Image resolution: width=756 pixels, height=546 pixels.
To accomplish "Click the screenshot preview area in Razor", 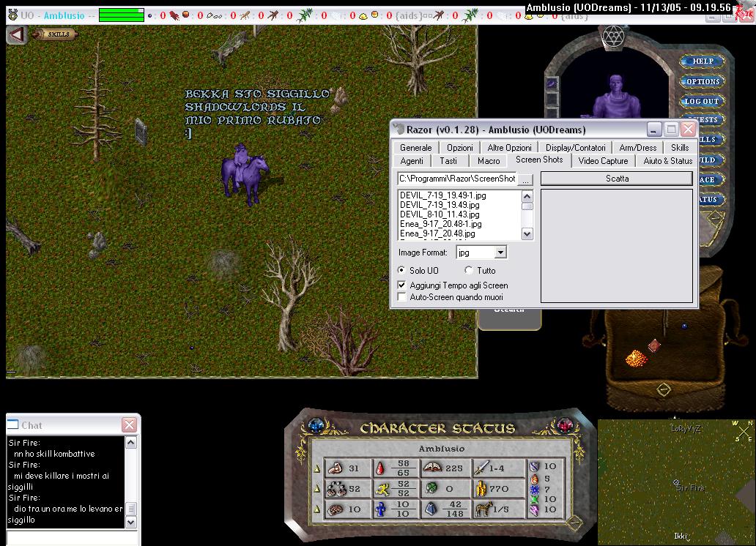I will 617,246.
